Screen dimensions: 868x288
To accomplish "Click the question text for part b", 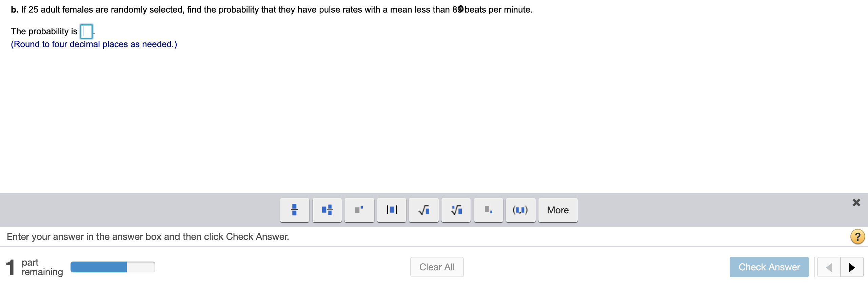I will 271,9.
